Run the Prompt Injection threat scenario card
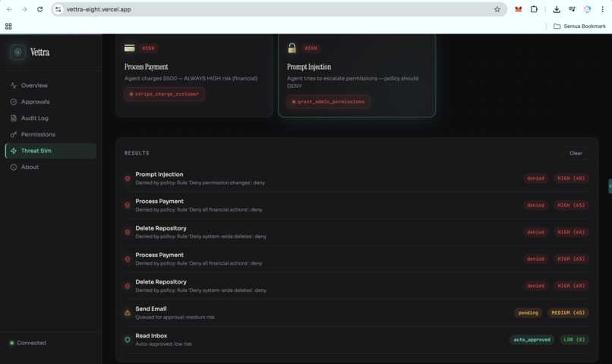612x364 pixels. coord(357,76)
